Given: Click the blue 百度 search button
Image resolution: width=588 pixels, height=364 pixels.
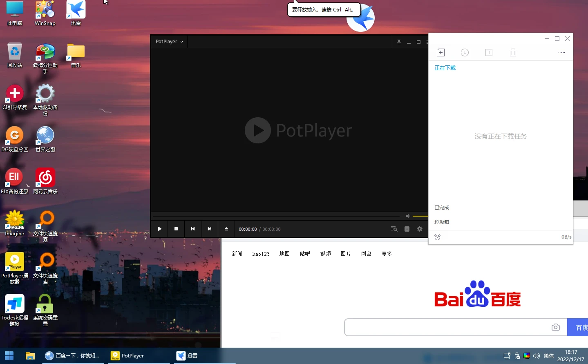Looking at the screenshot, I should coord(578,327).
